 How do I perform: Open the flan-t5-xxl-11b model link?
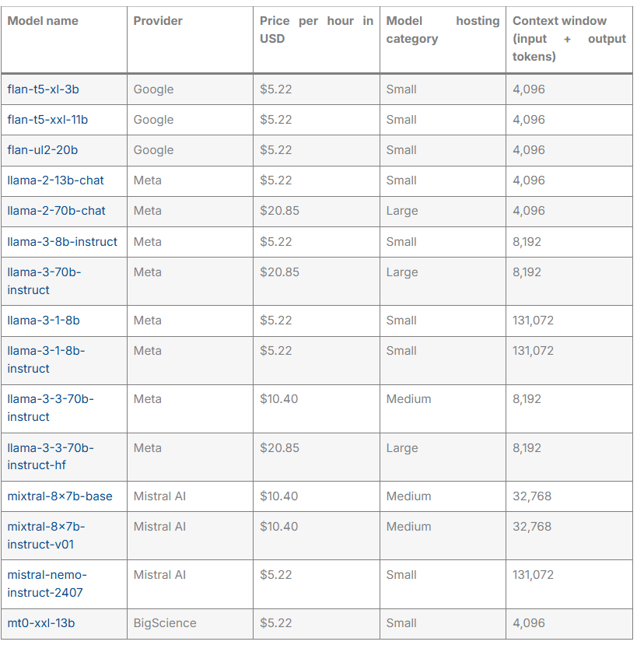tap(47, 120)
